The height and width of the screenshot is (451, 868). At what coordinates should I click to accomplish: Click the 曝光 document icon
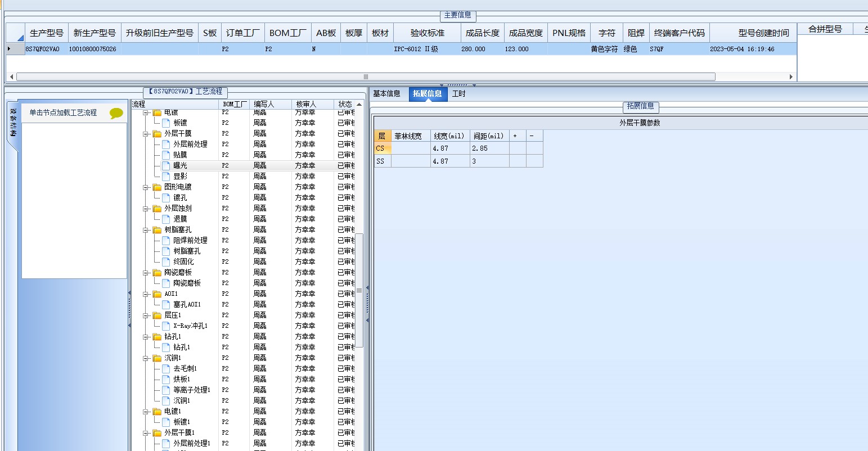click(166, 165)
